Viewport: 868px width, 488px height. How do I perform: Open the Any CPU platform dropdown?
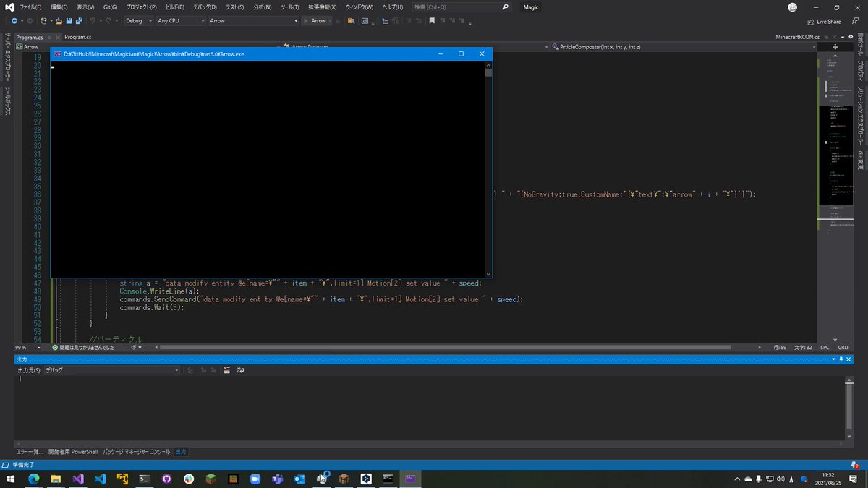click(181, 21)
